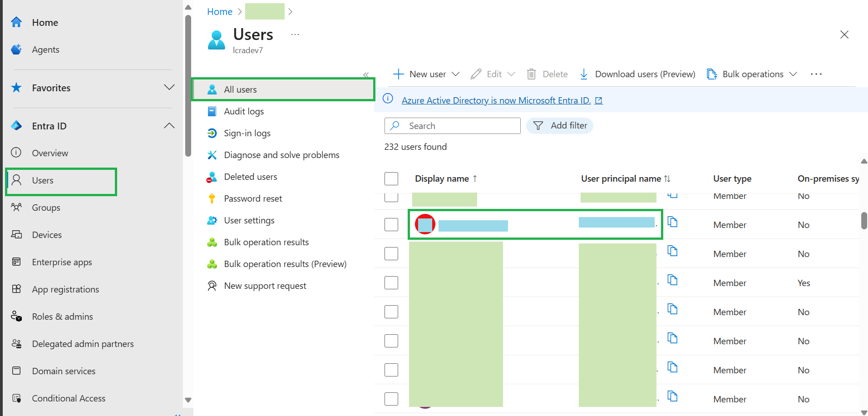Collapse the Entra ID section chevron
This screenshot has width=868, height=416.
pyautogui.click(x=169, y=125)
